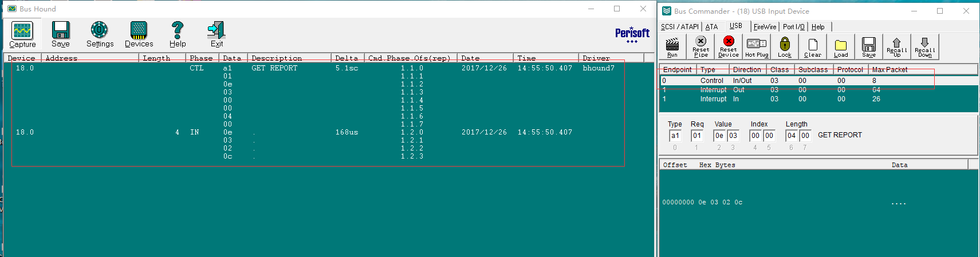Select the Control In/Out endpoint 0 row
The width and height of the screenshot is (980, 257).
pos(818,81)
